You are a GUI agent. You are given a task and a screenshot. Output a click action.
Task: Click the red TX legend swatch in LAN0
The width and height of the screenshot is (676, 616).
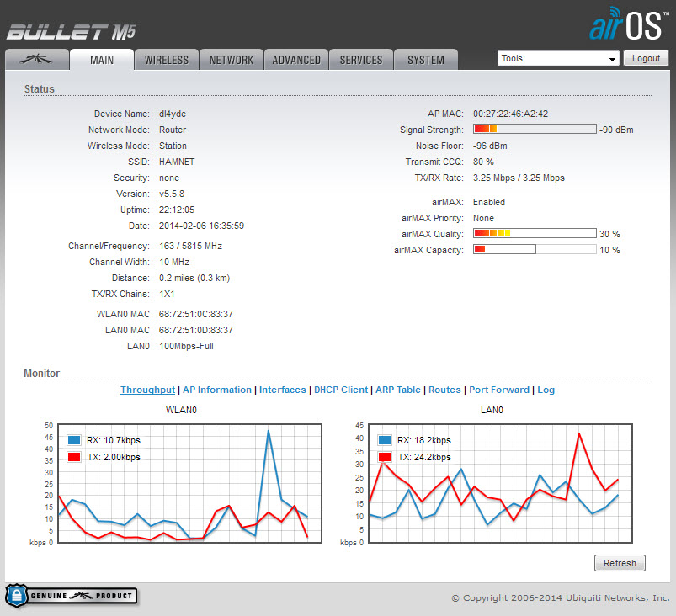pos(384,457)
